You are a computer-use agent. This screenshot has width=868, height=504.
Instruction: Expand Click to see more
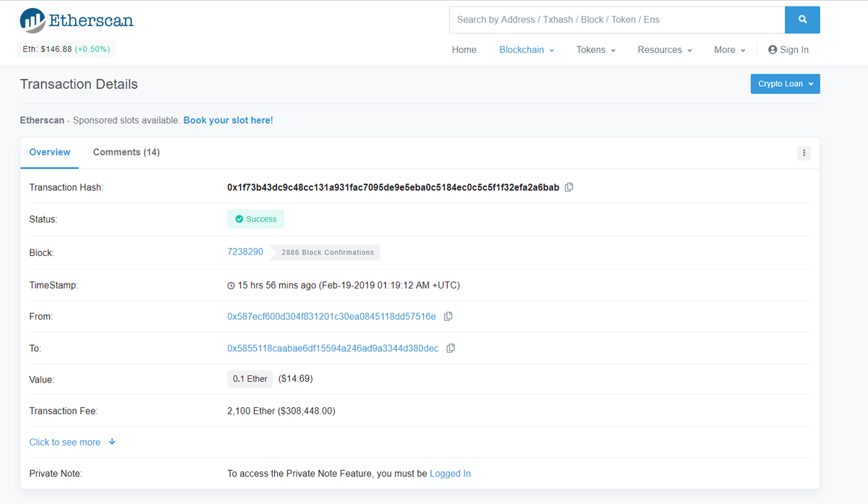[72, 442]
